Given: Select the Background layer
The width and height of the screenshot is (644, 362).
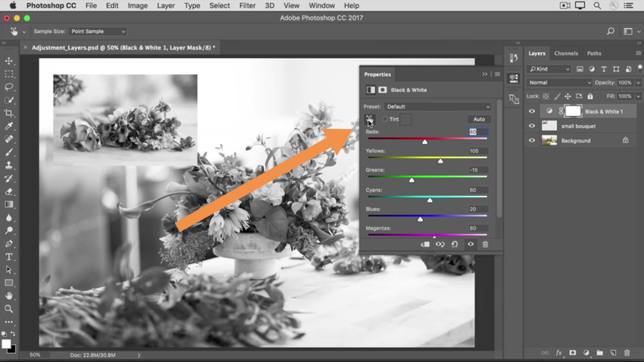Looking at the screenshot, I should coord(576,141).
